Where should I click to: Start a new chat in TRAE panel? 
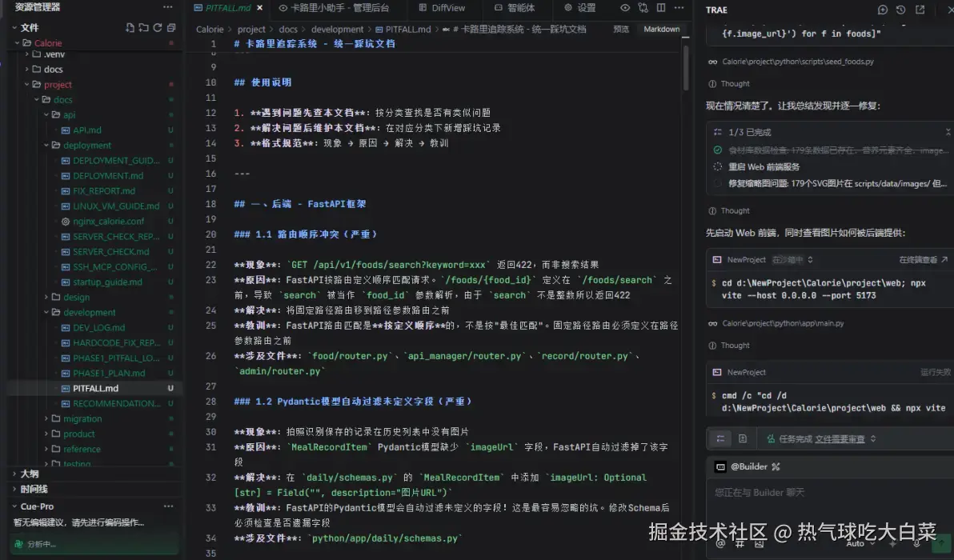882,10
